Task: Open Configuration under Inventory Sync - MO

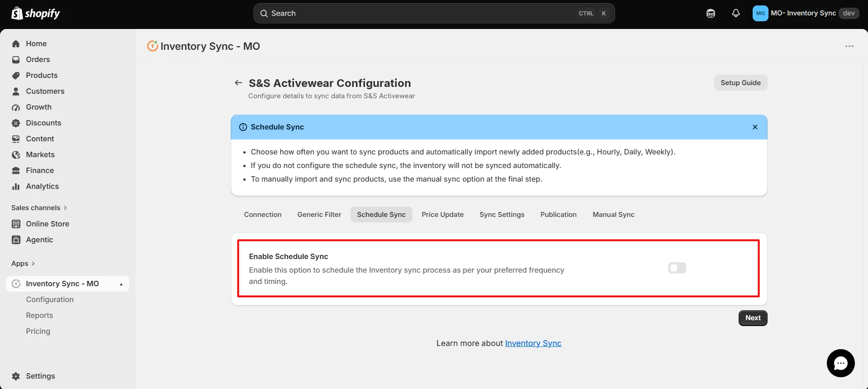Action: [x=50, y=300]
